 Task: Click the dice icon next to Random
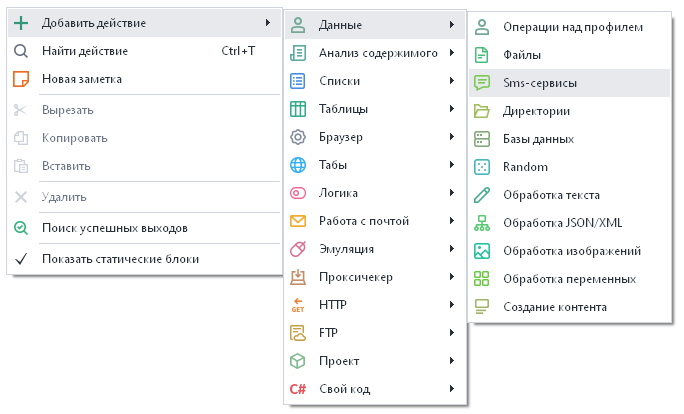pyautogui.click(x=482, y=167)
